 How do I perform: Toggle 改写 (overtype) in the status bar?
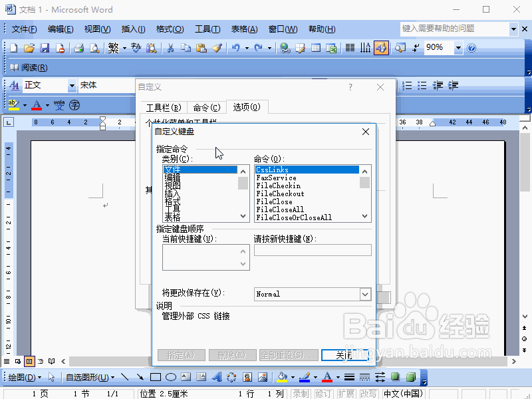pyautogui.click(x=368, y=394)
